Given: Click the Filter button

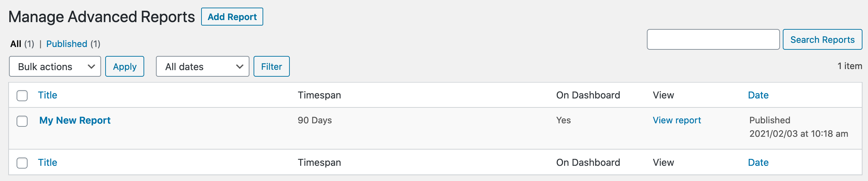Looking at the screenshot, I should click(272, 67).
